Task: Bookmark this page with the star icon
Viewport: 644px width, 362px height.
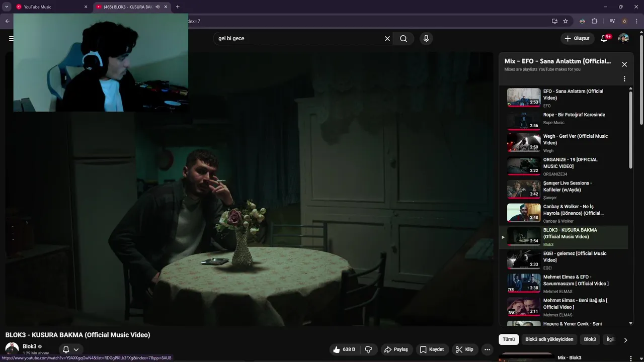Action: click(x=566, y=21)
